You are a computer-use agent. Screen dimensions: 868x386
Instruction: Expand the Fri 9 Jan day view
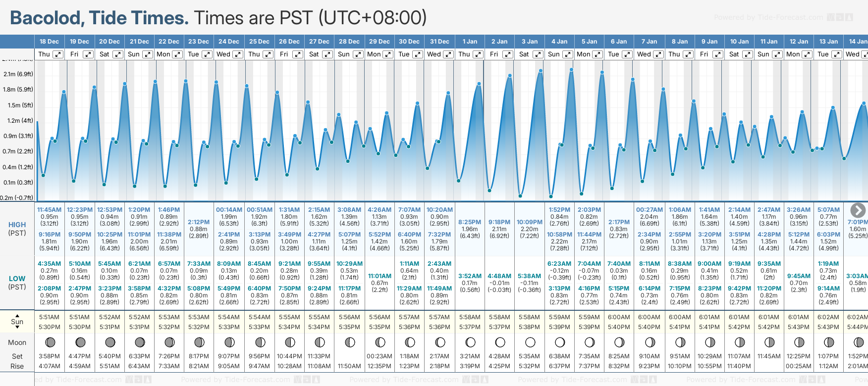point(717,54)
